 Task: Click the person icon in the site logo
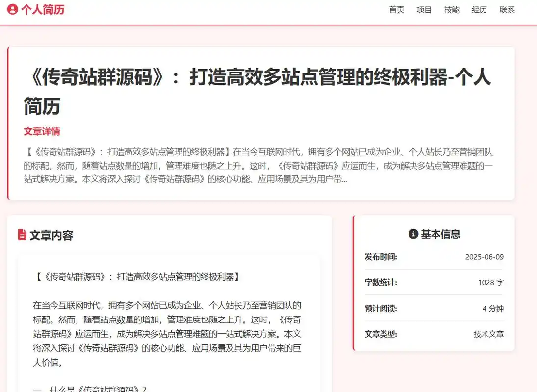[13, 9]
